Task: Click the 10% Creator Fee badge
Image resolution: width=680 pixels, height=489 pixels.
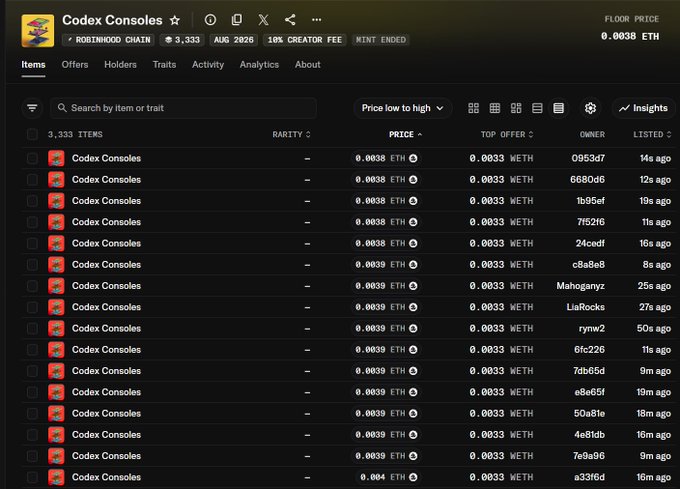Action: (304, 40)
